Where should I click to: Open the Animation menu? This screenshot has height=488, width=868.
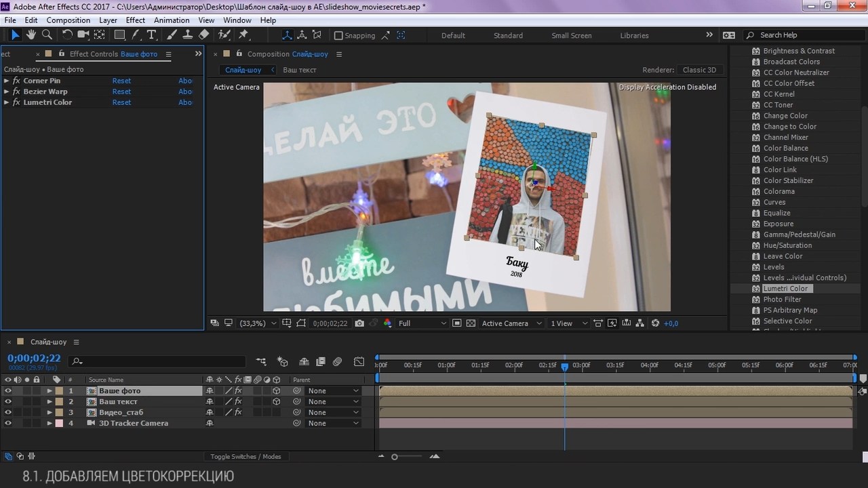(171, 20)
